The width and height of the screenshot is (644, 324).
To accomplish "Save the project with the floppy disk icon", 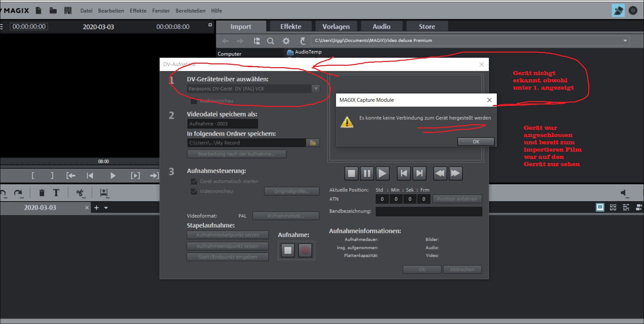I will click(x=68, y=10).
